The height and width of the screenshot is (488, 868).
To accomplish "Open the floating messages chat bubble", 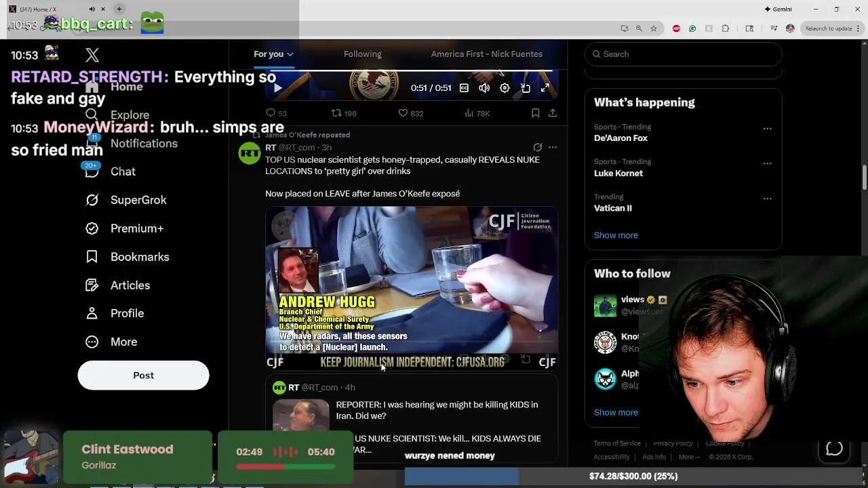I will [834, 449].
